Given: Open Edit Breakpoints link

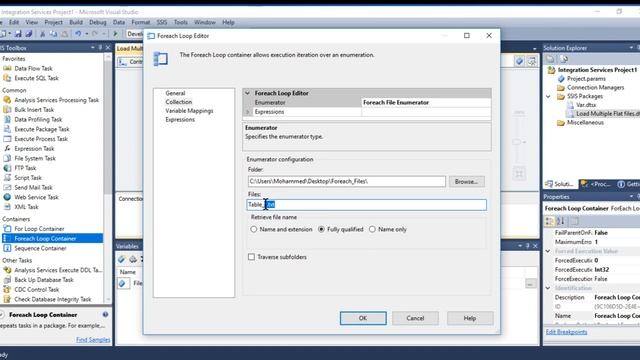Looking at the screenshot, I should (567, 332).
